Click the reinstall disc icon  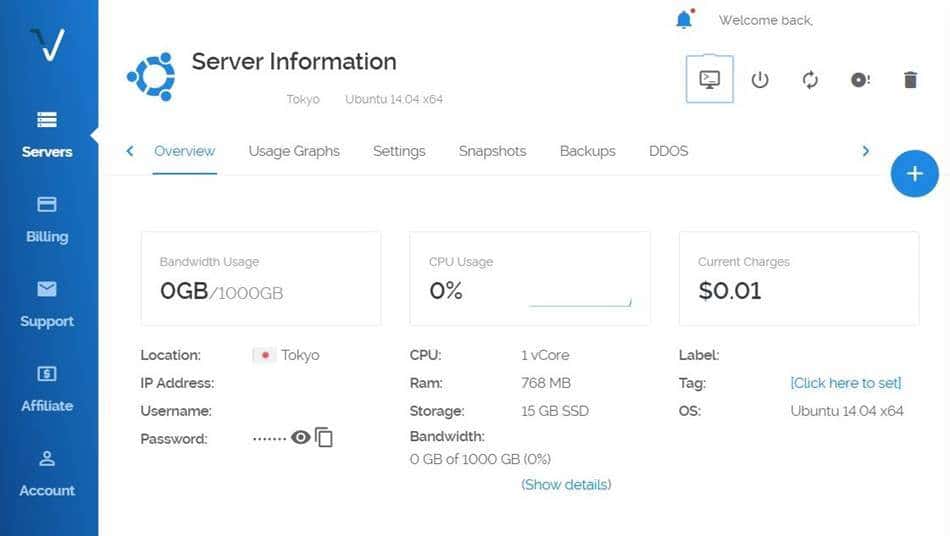pos(860,80)
